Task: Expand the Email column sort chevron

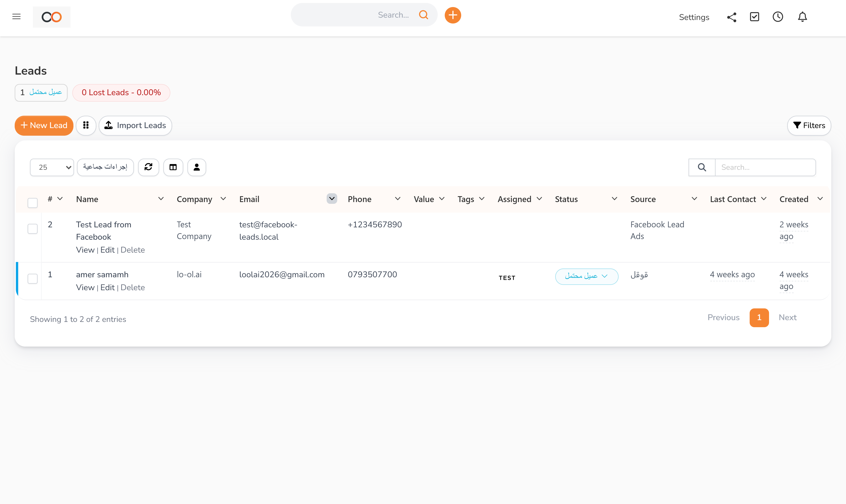Action: (x=332, y=199)
